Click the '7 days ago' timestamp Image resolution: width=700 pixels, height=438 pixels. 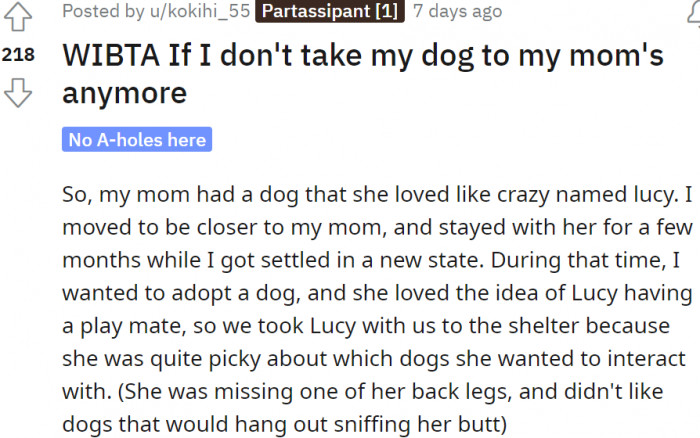tap(458, 11)
